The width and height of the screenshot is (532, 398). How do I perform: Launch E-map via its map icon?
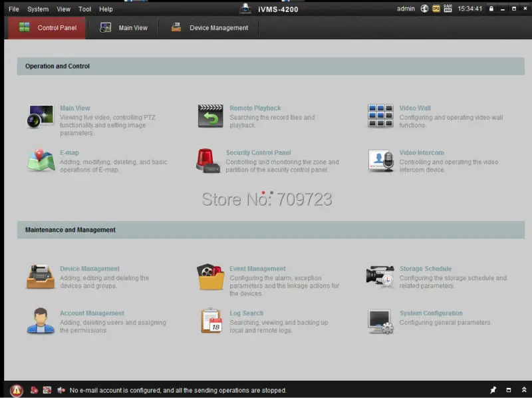click(40, 160)
